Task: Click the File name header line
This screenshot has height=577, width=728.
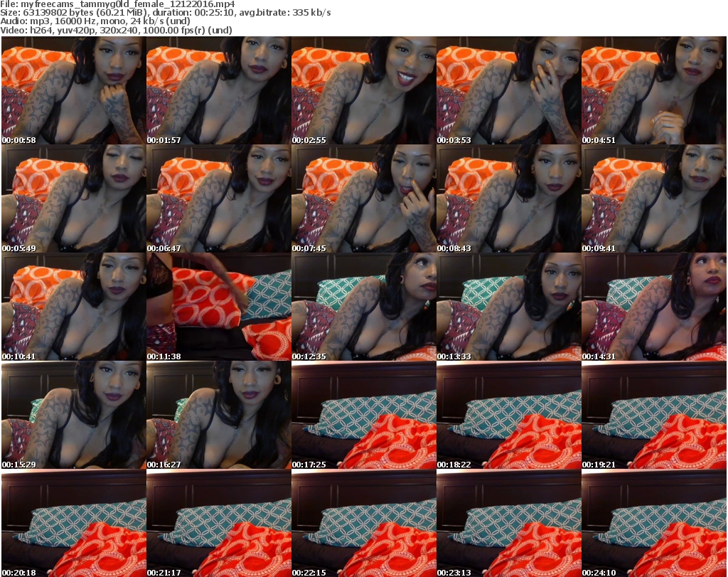Action: [117, 4]
